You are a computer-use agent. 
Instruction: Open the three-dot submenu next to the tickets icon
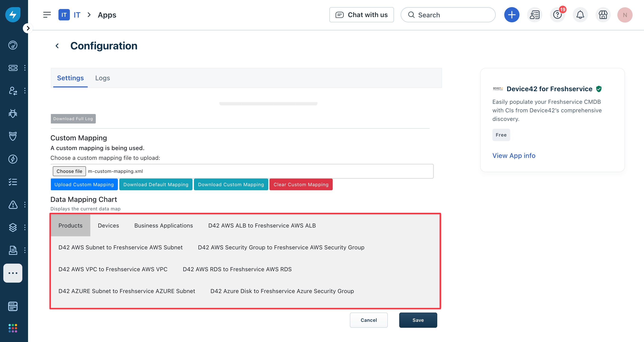pyautogui.click(x=25, y=68)
